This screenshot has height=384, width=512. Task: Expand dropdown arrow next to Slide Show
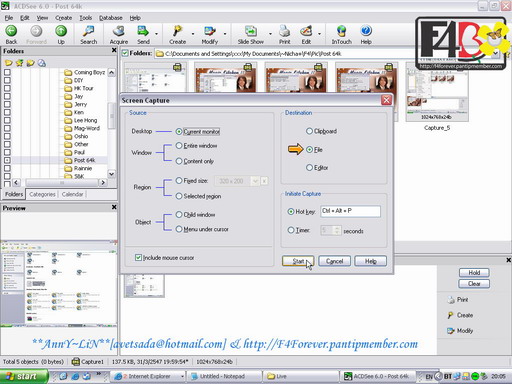(270, 34)
